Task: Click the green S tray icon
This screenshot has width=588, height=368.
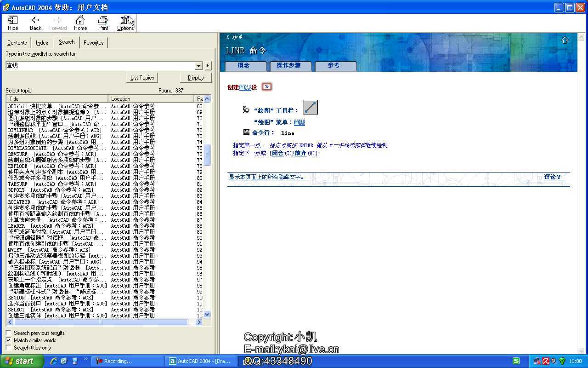Action: [516, 361]
